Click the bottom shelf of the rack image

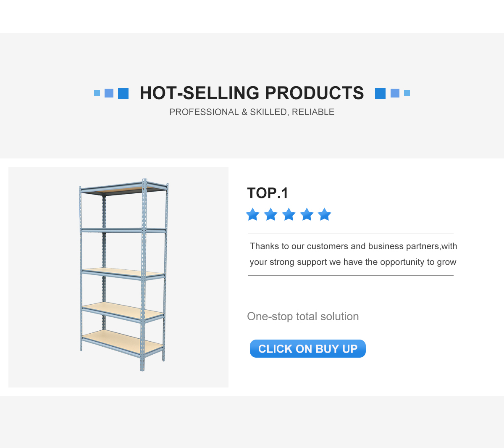point(123,341)
